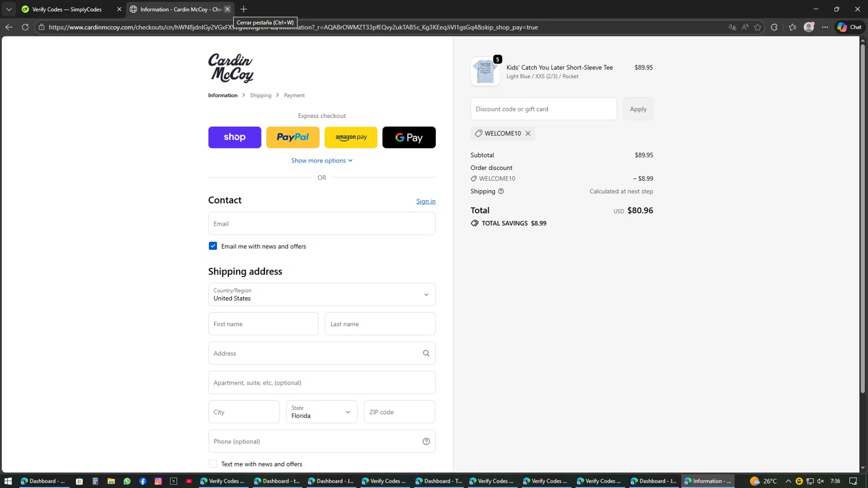Click the Kids' tee product thumbnail
The width and height of the screenshot is (868, 488).
coord(486,72)
